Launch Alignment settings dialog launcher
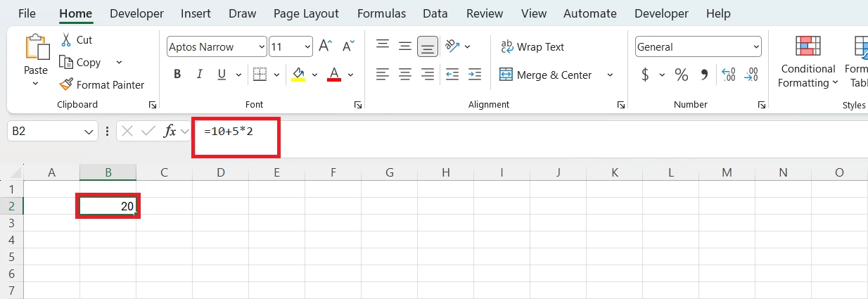The width and height of the screenshot is (868, 299). (621, 105)
